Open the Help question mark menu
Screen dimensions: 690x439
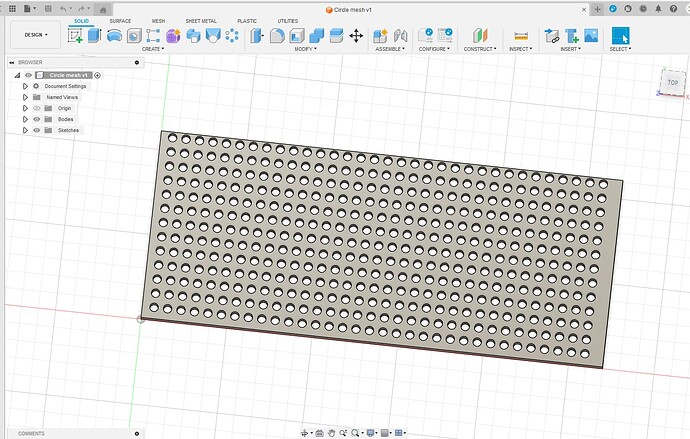pyautogui.click(x=673, y=9)
